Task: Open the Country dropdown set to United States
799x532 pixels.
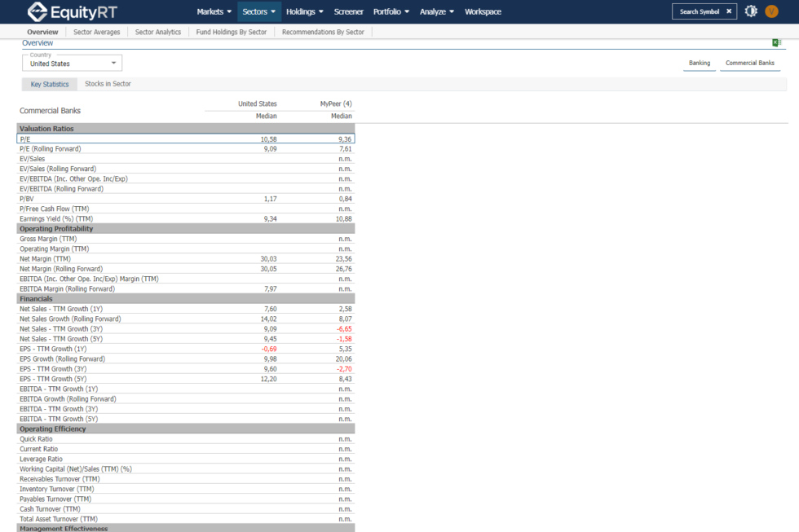Action: [x=72, y=64]
